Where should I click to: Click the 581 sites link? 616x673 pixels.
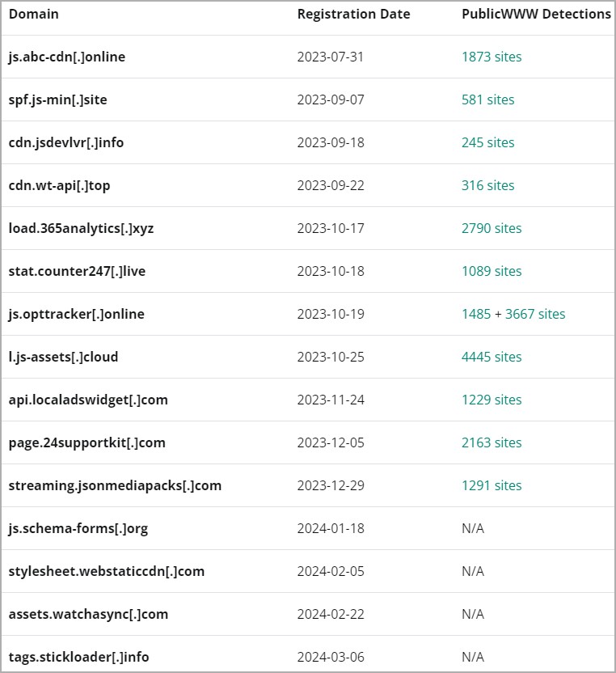pyautogui.click(x=487, y=99)
